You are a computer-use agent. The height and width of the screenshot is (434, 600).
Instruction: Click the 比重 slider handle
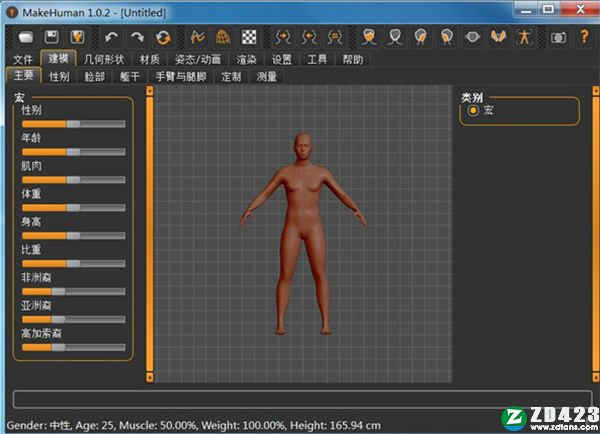pos(73,264)
